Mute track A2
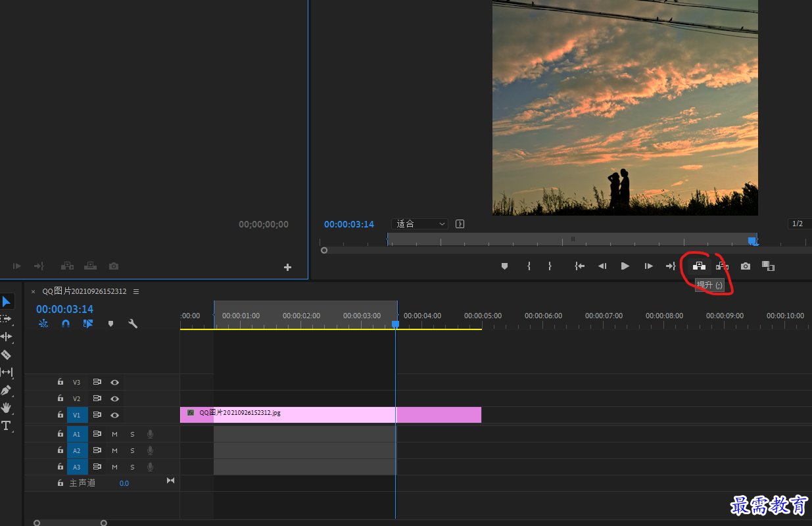The width and height of the screenshot is (812, 526). (x=114, y=450)
